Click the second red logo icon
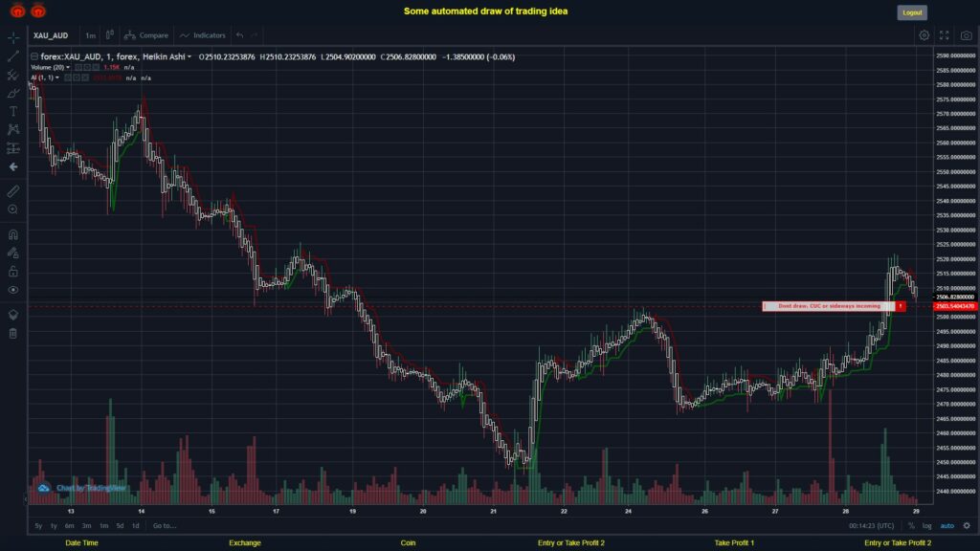The image size is (980, 551). pyautogui.click(x=38, y=11)
